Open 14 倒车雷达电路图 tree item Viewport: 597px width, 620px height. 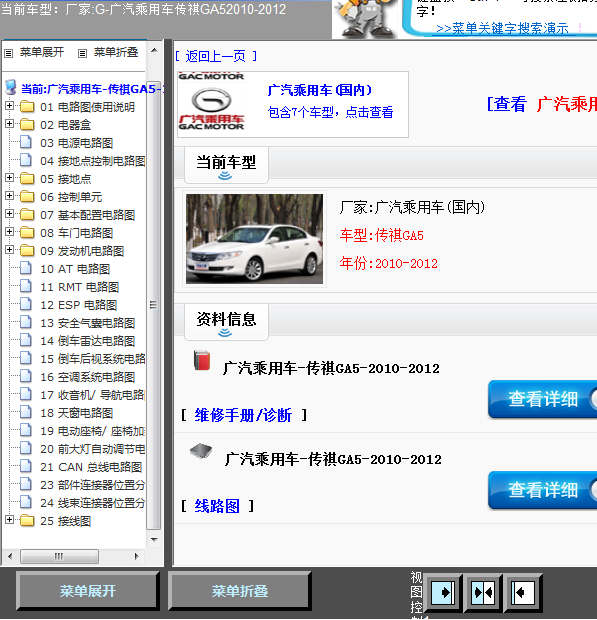click(x=87, y=340)
